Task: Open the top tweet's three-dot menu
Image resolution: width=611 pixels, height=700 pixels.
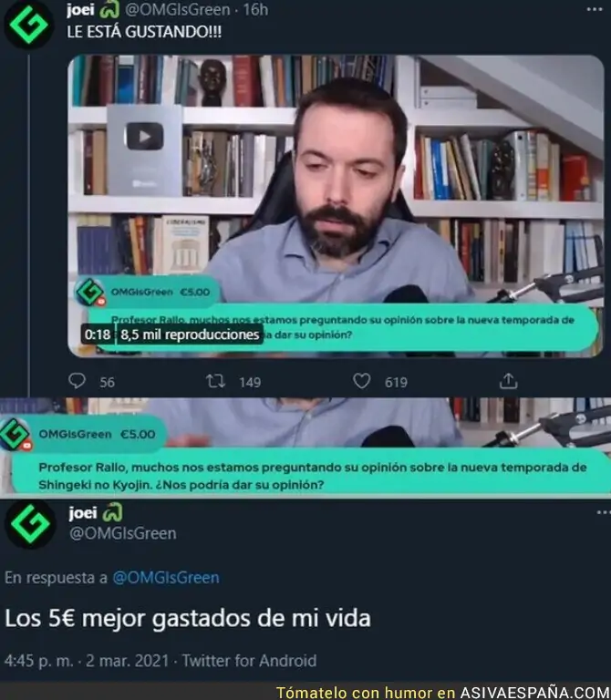Action: coord(595,9)
